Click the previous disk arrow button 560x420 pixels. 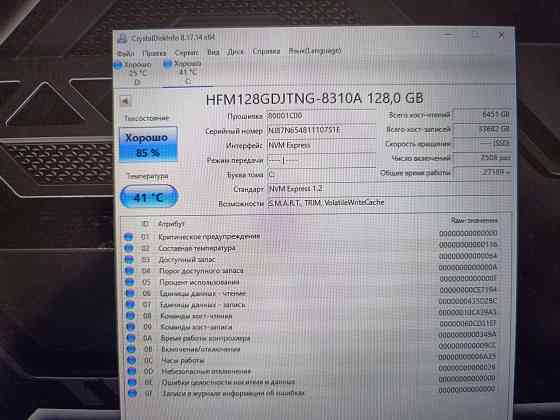pos(125,101)
